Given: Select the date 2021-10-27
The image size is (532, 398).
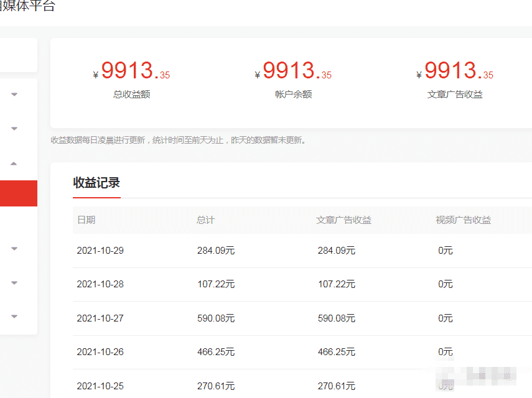Looking at the screenshot, I should (100, 318).
